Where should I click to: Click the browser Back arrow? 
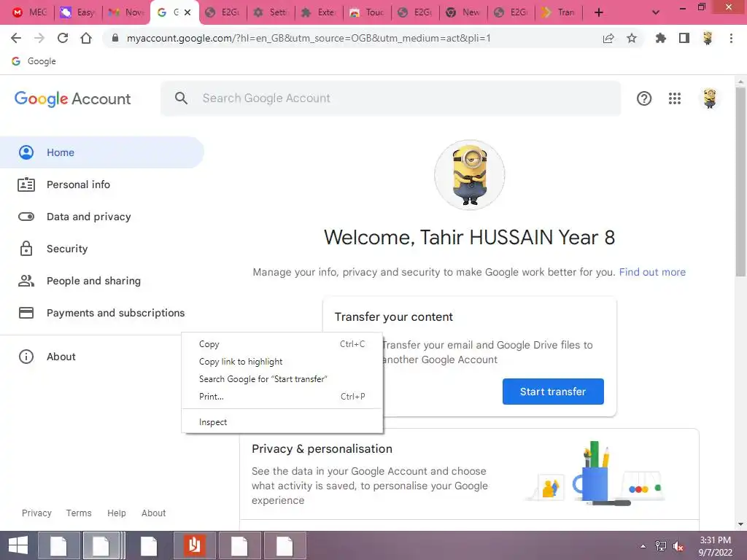[16, 38]
